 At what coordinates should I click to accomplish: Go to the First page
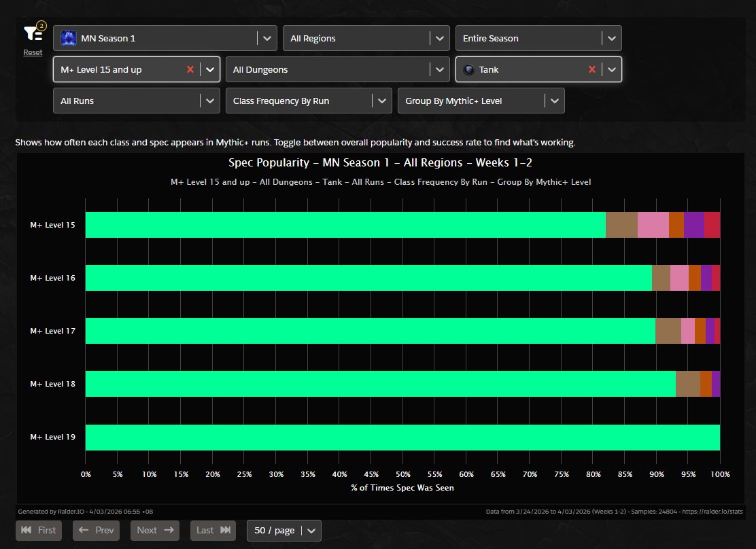39,530
